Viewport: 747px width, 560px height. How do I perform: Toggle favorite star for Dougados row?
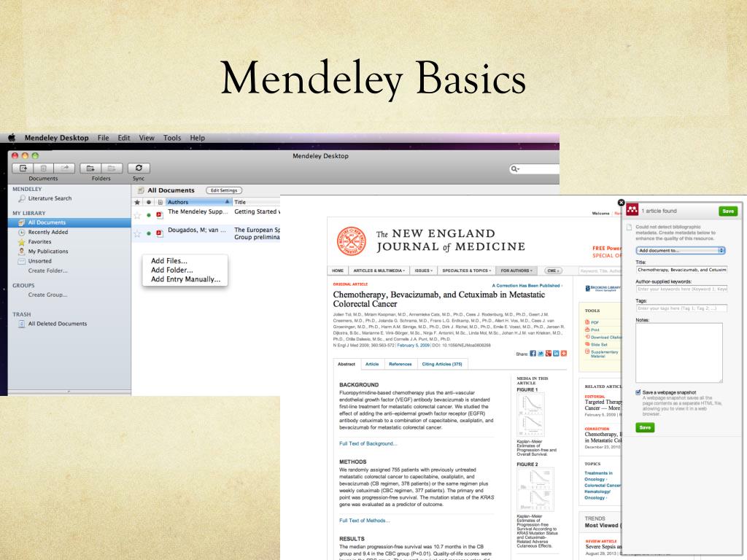pos(137,233)
